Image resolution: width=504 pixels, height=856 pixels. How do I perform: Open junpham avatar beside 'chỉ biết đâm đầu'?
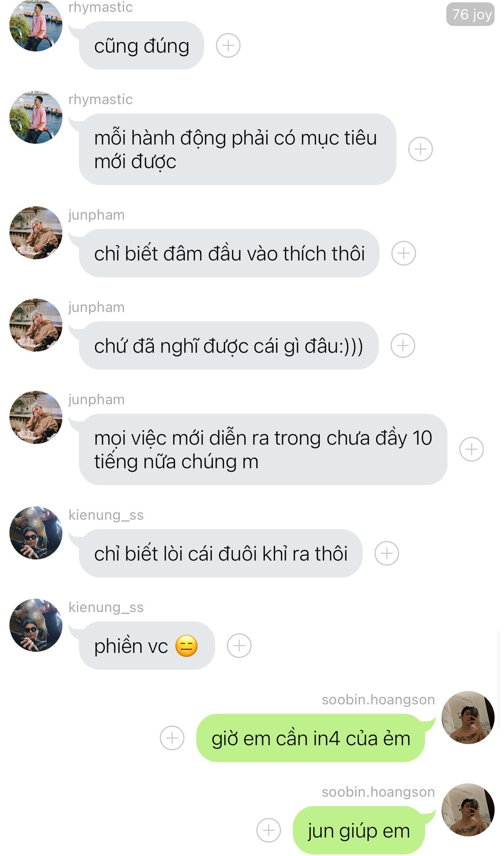click(36, 233)
